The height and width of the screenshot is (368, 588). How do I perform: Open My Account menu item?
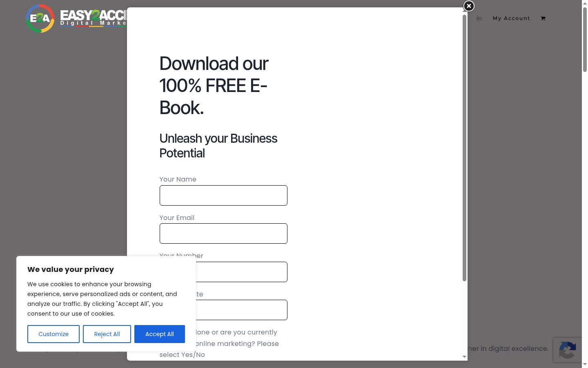[511, 18]
